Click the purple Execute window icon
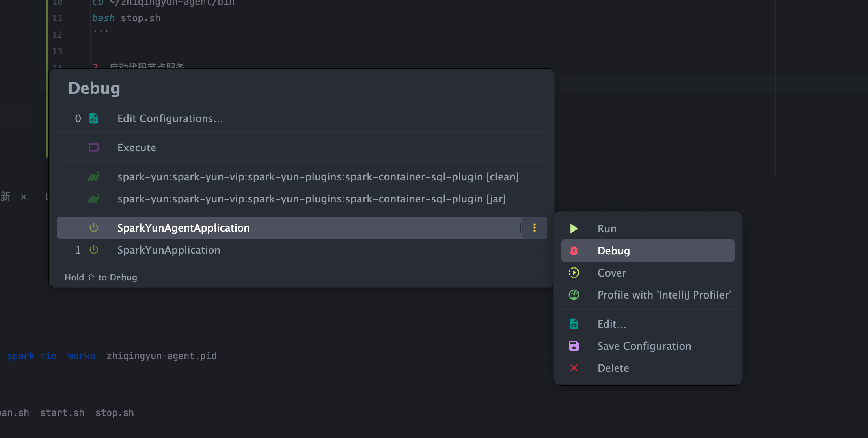 point(94,147)
